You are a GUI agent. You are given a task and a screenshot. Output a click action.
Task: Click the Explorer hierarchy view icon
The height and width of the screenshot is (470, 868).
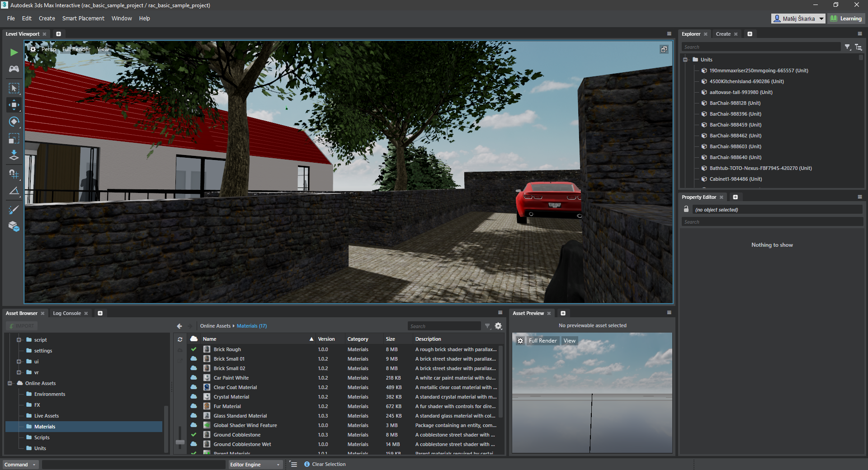(859, 47)
